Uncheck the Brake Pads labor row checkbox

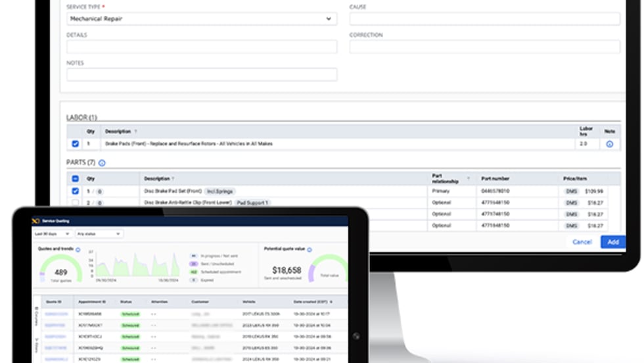pos(76,144)
